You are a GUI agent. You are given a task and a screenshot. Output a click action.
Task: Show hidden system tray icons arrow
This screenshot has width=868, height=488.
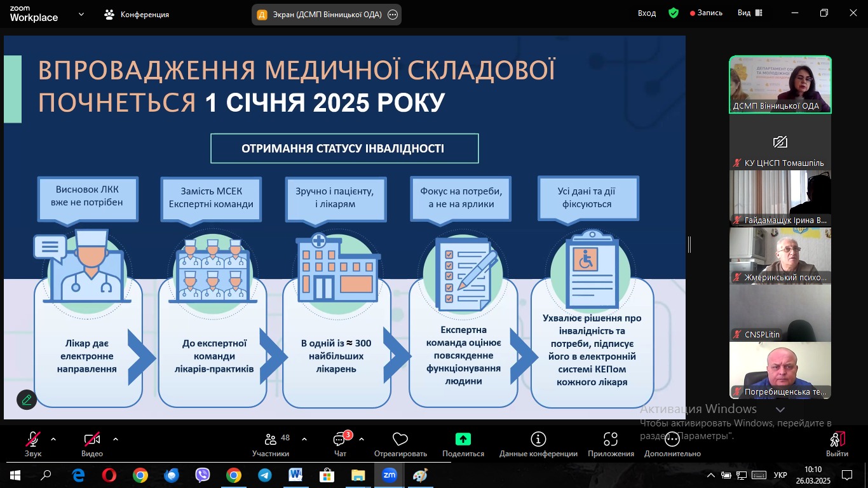click(710, 475)
